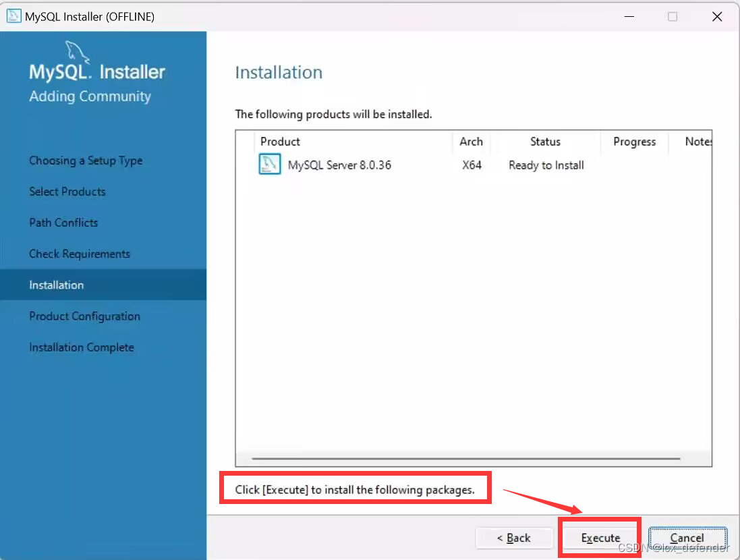Screen dimensions: 740x560
Task: Click 'The following products will be installed.' text
Action: [x=333, y=114]
